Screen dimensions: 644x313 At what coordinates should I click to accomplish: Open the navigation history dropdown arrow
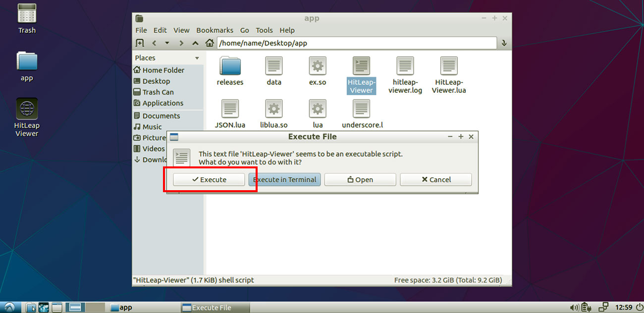pos(167,43)
